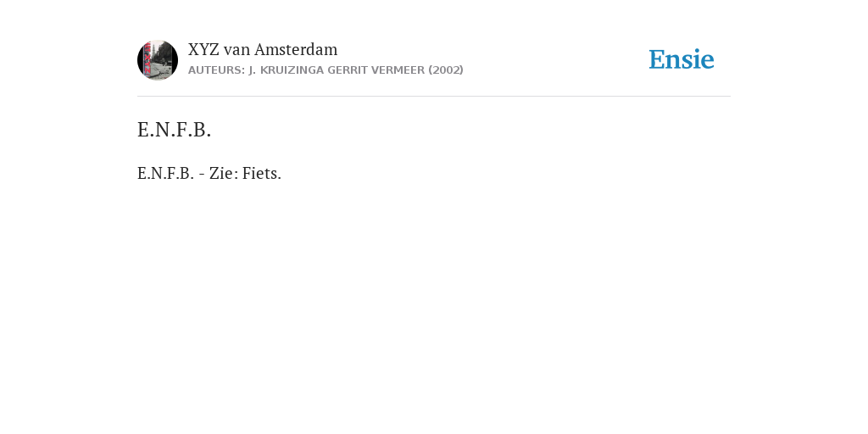This screenshot has width=868, height=434.
Task: Click the XYZ word in the book title
Action: (203, 49)
